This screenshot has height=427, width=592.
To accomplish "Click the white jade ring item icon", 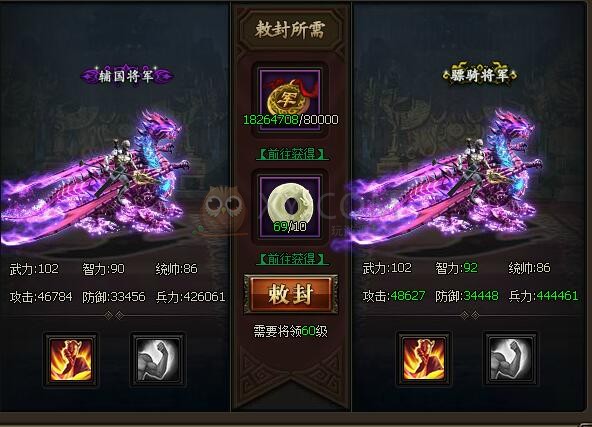I will pos(290,207).
